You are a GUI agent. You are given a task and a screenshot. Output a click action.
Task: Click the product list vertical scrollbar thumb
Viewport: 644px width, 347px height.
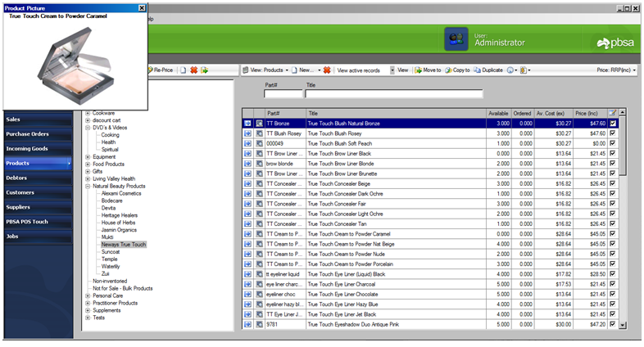pos(623,145)
